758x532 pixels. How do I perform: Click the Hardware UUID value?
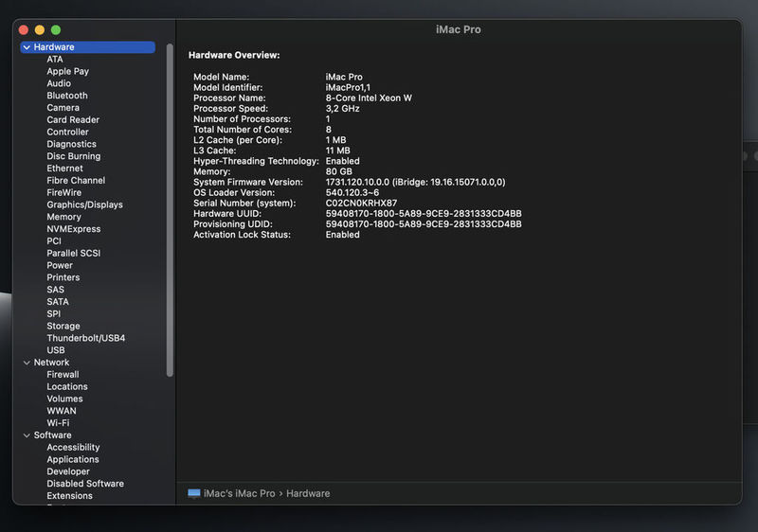point(424,214)
